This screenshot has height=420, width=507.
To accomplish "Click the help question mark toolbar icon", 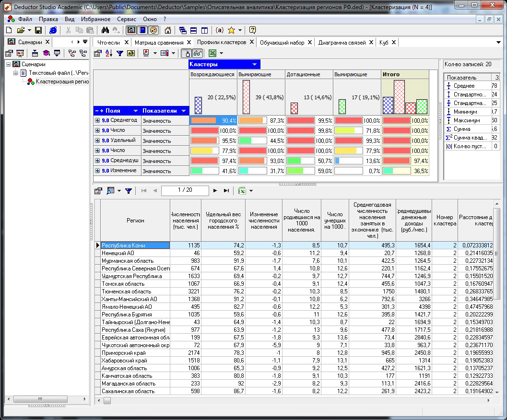I will [x=252, y=30].
